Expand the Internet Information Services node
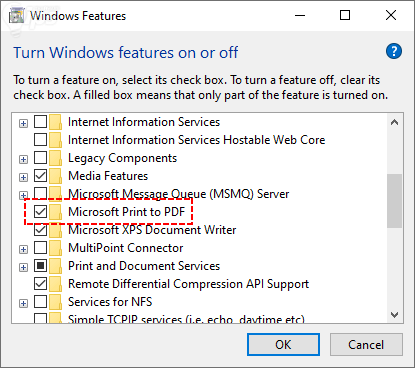This screenshot has height=368, width=415. 23,124
